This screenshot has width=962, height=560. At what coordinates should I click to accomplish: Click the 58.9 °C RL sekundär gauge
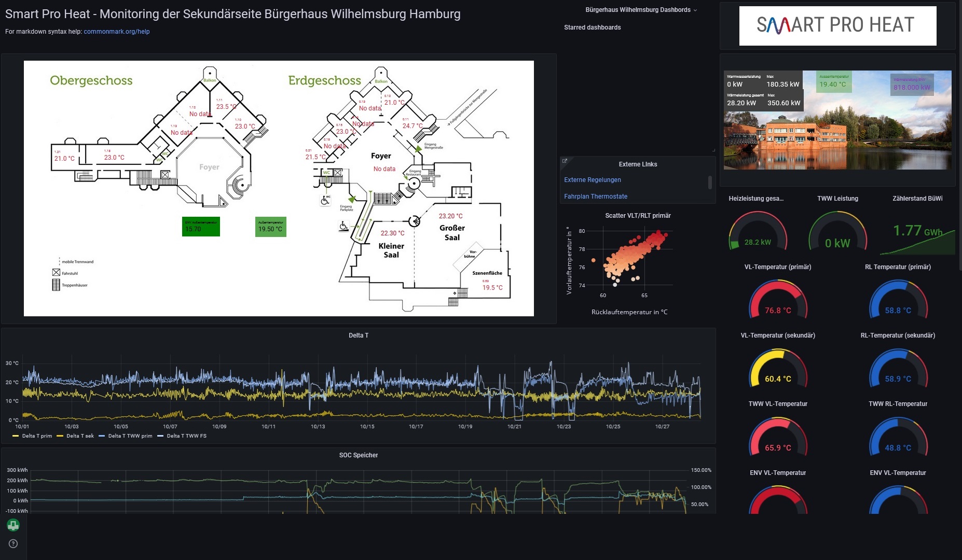pos(898,368)
